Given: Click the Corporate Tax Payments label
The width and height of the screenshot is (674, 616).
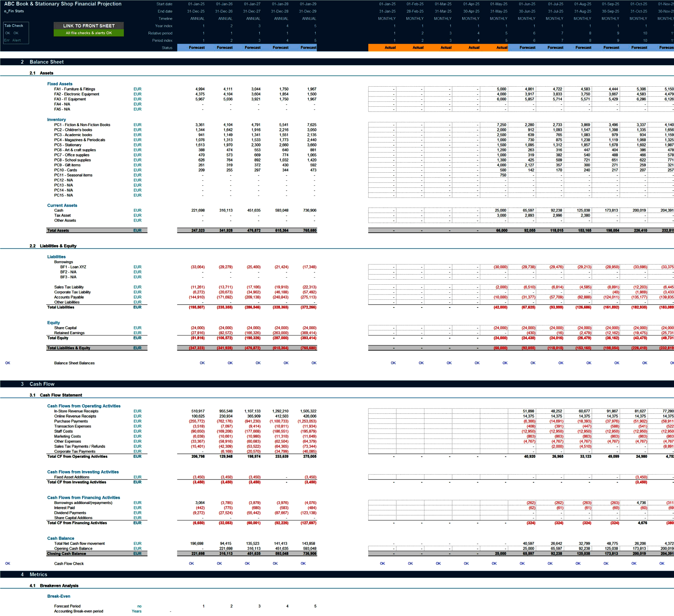Looking at the screenshot, I should [x=75, y=452].
